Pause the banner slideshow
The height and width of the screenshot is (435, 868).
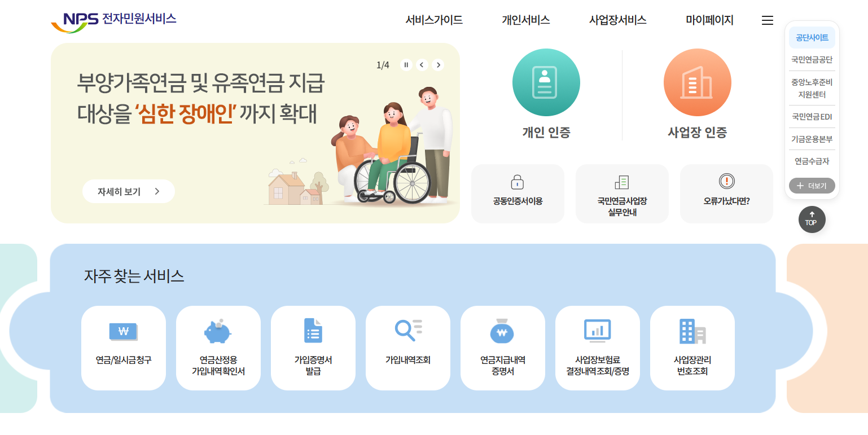tap(406, 65)
